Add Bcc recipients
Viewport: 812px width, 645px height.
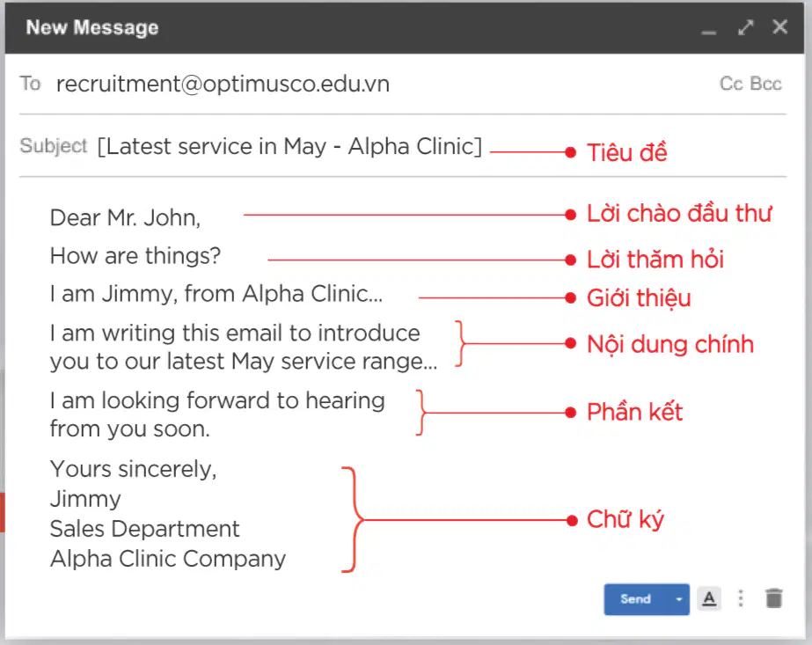(766, 84)
